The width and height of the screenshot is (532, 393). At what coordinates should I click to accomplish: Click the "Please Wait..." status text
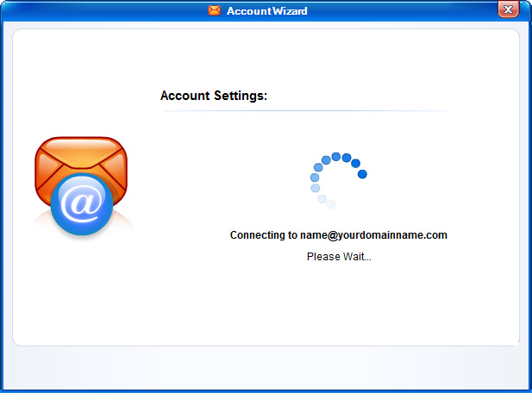(339, 257)
